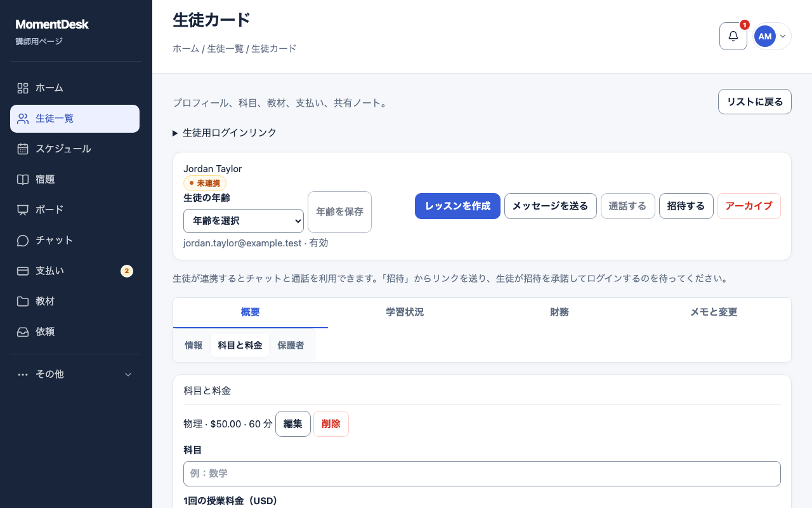Screen dimensions: 812x508
Task: Open account menu dropdown chevron
Action: click(x=783, y=36)
